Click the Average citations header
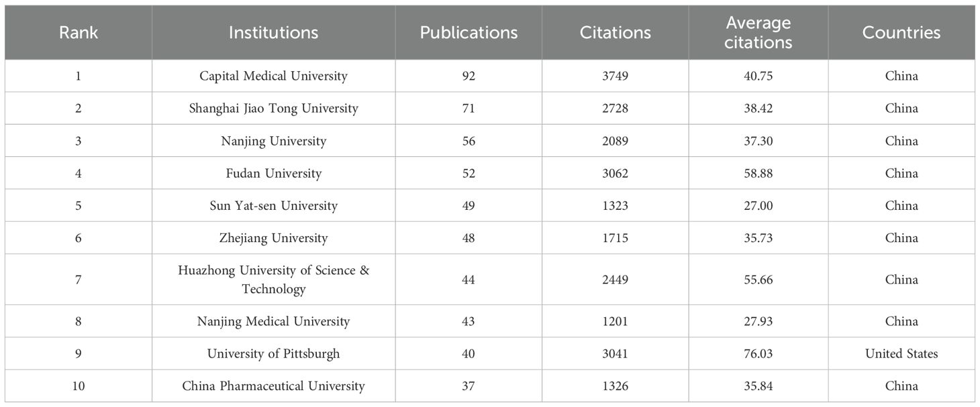980x407 pixels. click(x=758, y=32)
